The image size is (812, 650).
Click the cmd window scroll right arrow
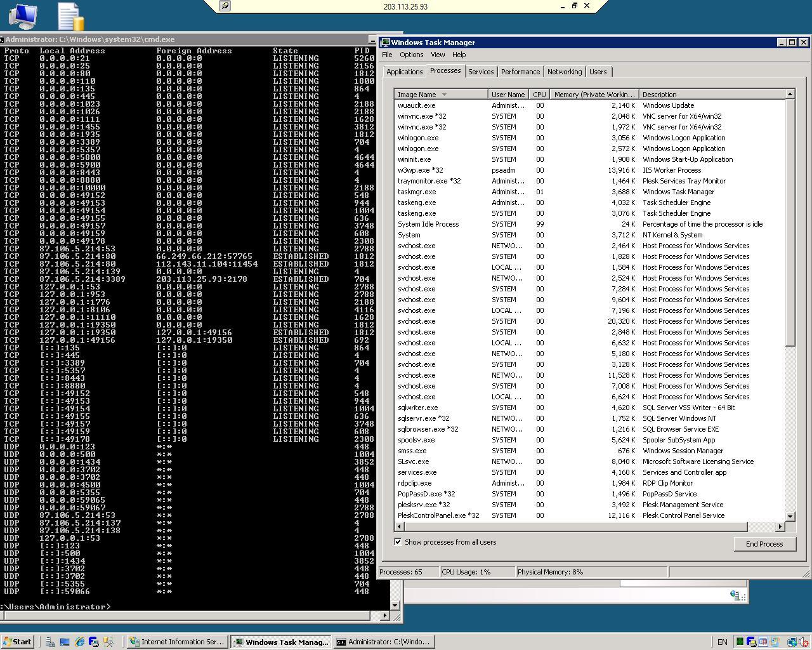[x=385, y=615]
